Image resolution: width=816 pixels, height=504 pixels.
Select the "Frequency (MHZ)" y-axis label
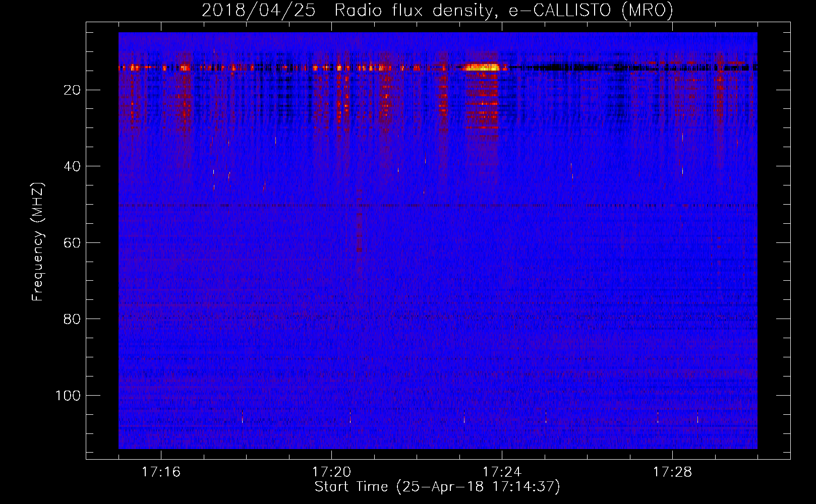point(38,242)
